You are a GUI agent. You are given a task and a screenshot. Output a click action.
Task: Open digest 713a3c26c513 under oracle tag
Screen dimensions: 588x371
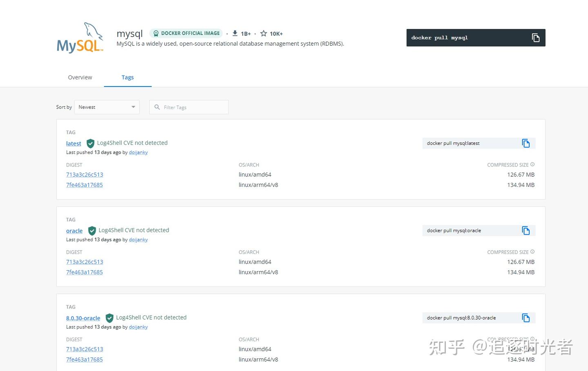tap(85, 262)
